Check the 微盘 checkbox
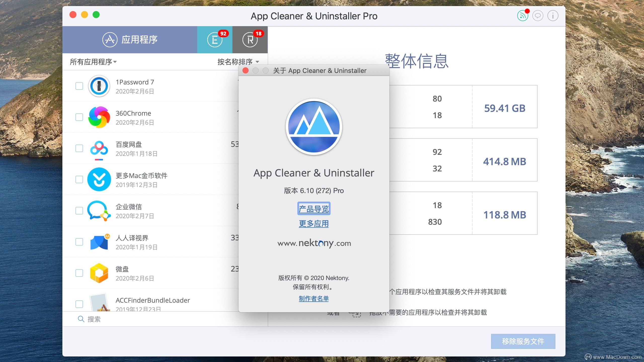 coord(79,273)
